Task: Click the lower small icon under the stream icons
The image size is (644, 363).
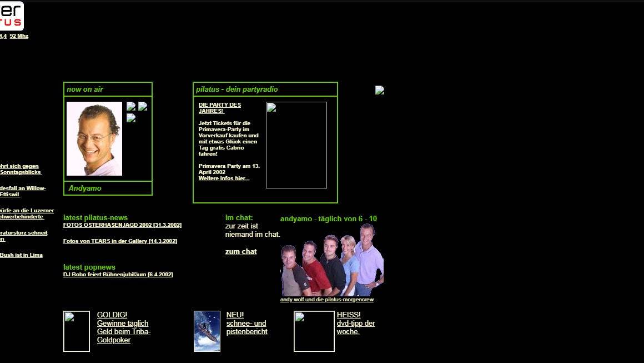Action: tap(130, 118)
